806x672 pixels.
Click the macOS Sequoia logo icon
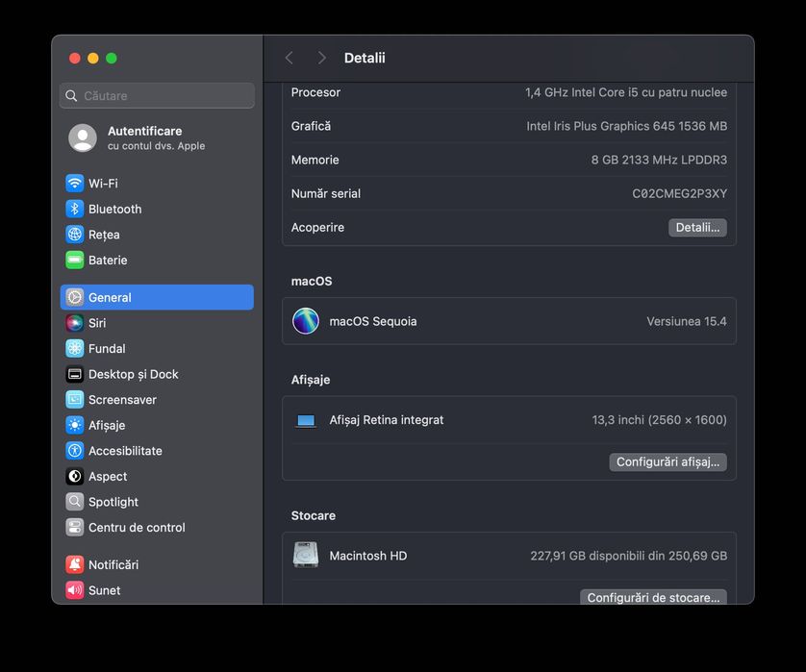(306, 321)
